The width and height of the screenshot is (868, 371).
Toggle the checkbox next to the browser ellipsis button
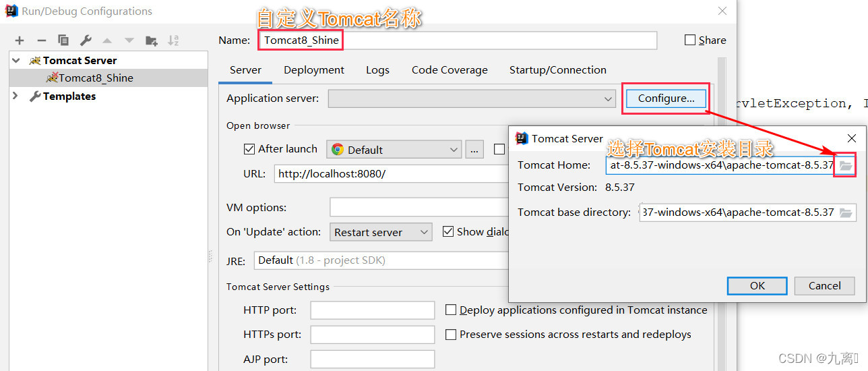point(499,149)
